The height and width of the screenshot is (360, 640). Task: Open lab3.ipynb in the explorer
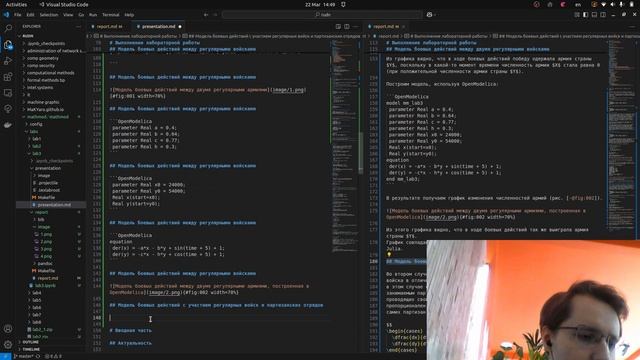(x=45, y=286)
